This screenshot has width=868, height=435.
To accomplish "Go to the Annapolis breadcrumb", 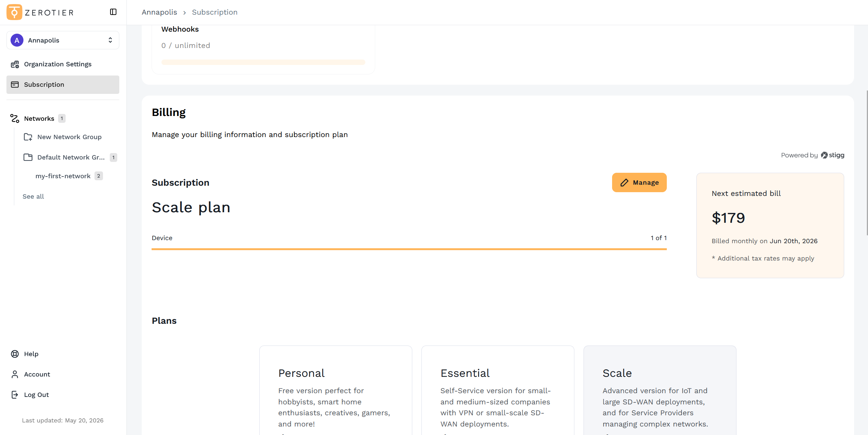I will point(159,12).
